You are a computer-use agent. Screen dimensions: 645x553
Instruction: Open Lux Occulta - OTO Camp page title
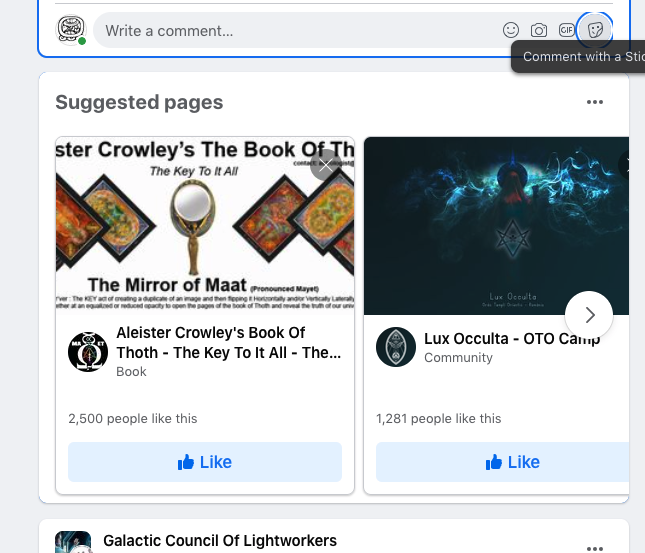pos(512,339)
